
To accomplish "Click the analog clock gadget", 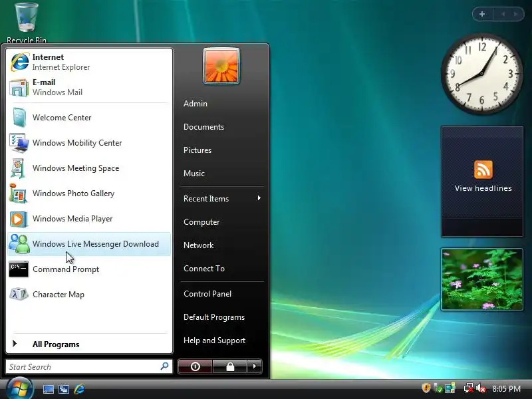I will [x=481, y=73].
